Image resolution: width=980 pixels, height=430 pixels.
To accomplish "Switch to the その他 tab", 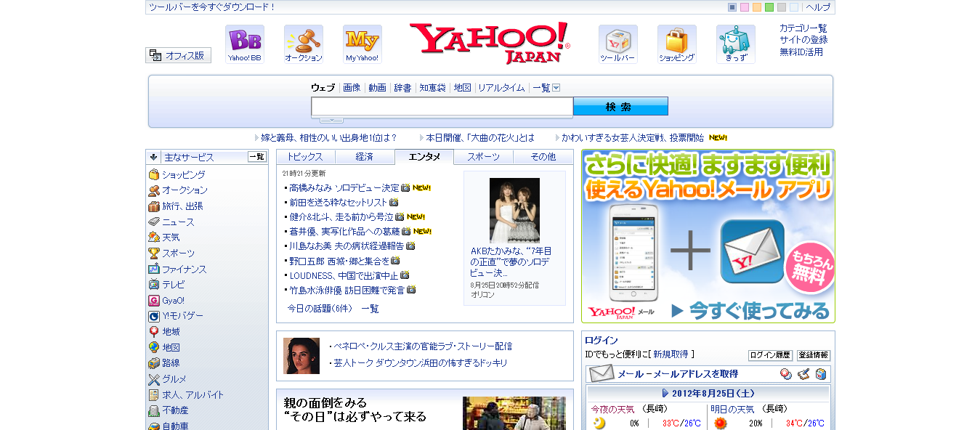I will click(543, 157).
